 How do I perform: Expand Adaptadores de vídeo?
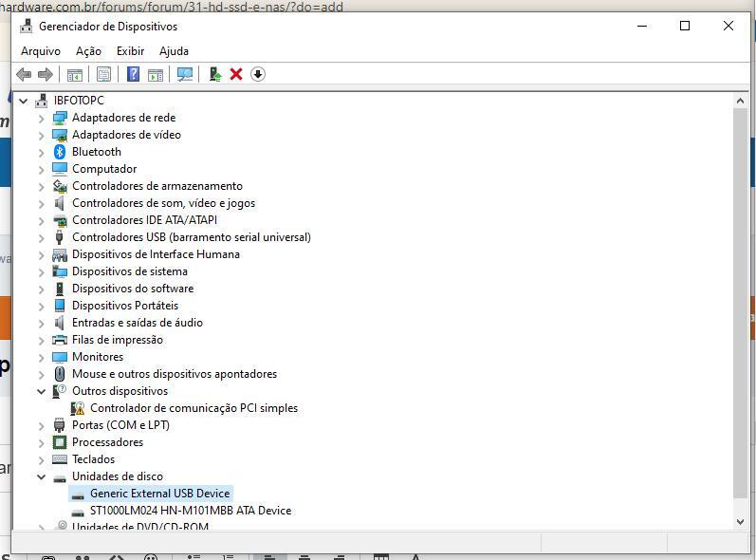[x=42, y=136]
